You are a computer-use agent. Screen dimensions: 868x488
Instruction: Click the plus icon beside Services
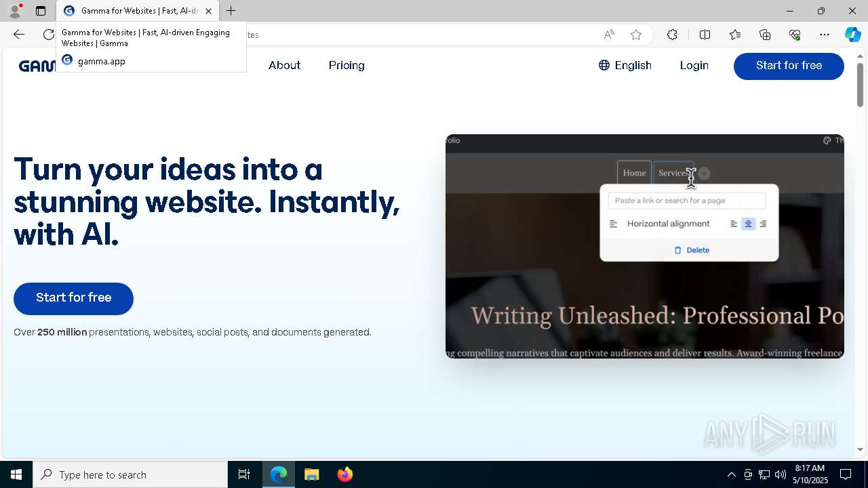(x=705, y=174)
